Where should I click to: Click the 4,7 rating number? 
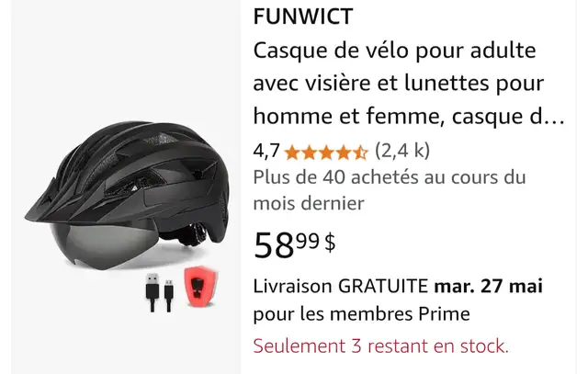tap(266, 152)
